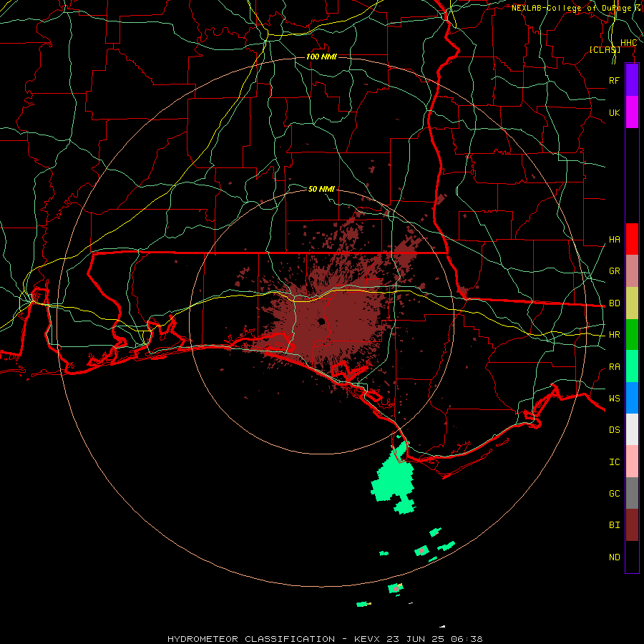Click the NEXLAB-College of DuPage credit text
644x644 pixels.
pos(571,8)
